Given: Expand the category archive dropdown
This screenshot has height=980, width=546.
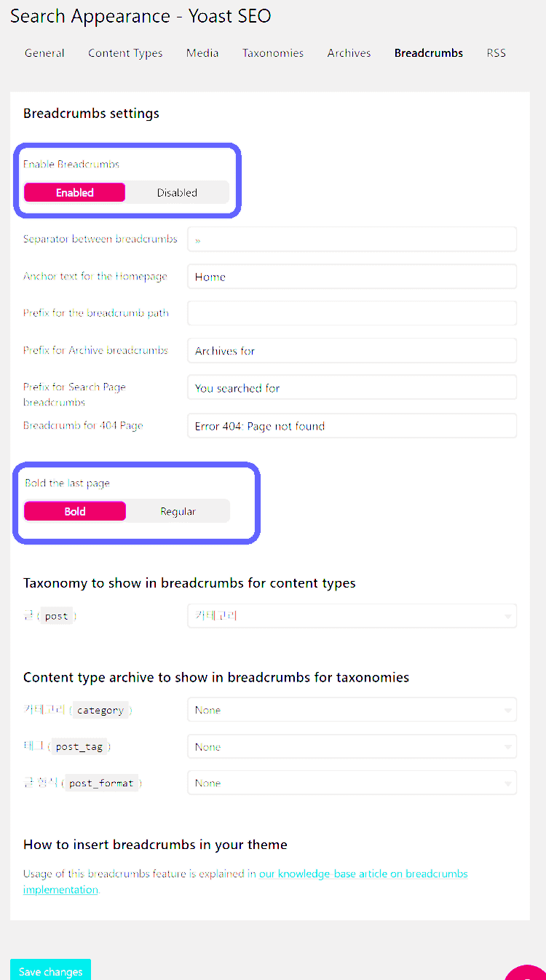Looking at the screenshot, I should coord(352,710).
